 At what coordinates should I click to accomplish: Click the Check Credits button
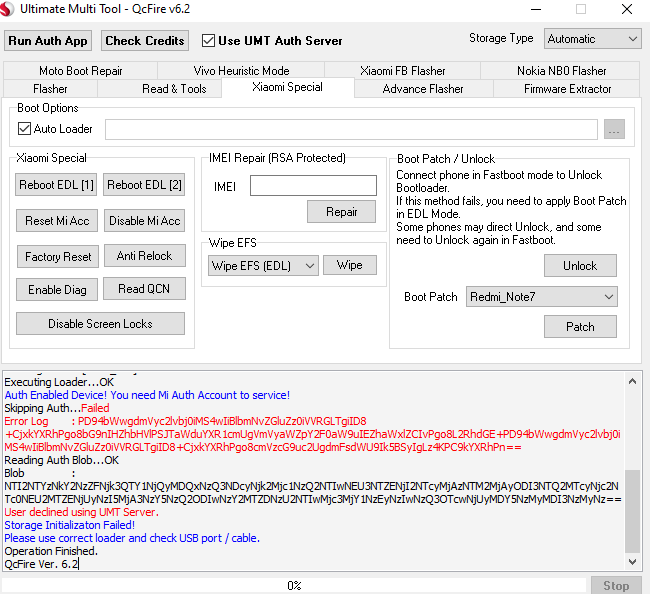pos(145,41)
